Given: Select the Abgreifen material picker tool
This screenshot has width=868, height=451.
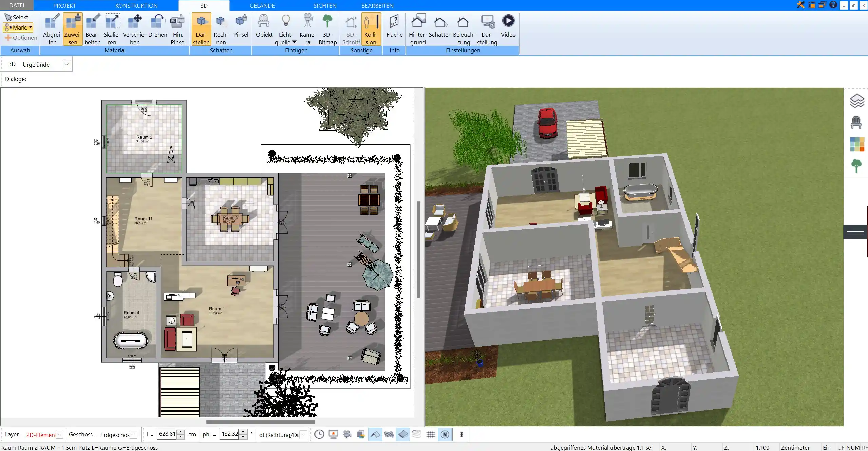Looking at the screenshot, I should [x=52, y=30].
